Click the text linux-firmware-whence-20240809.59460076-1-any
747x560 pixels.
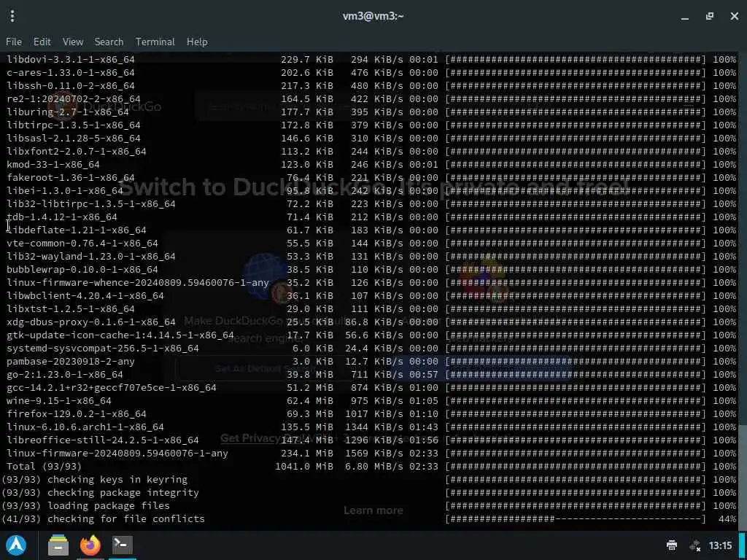point(138,282)
